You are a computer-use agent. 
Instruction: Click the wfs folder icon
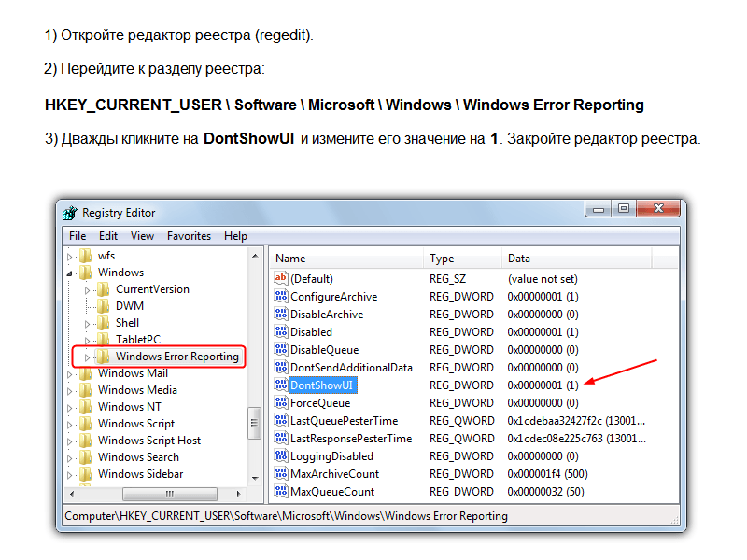(86, 256)
